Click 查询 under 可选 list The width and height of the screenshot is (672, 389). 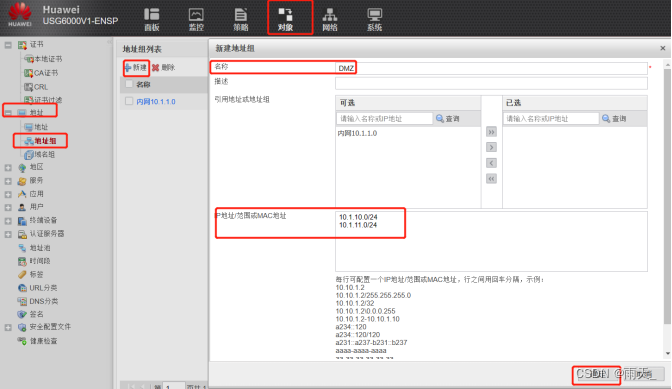(448, 119)
